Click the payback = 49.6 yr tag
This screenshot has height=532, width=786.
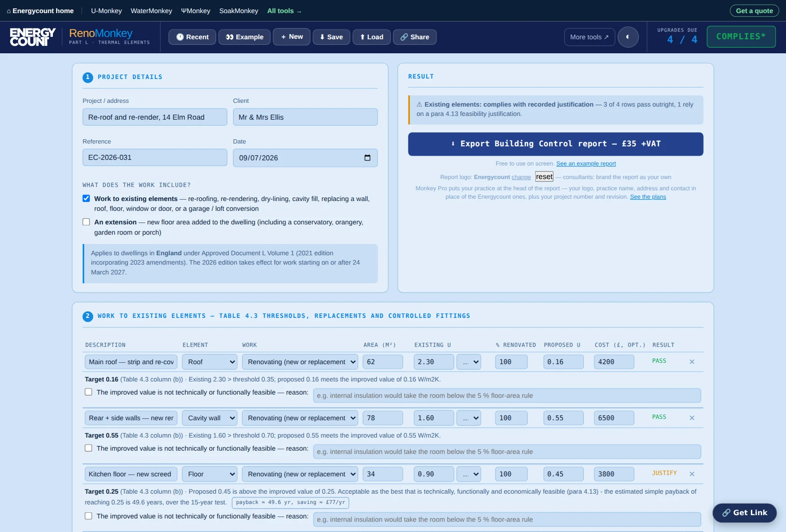(291, 503)
